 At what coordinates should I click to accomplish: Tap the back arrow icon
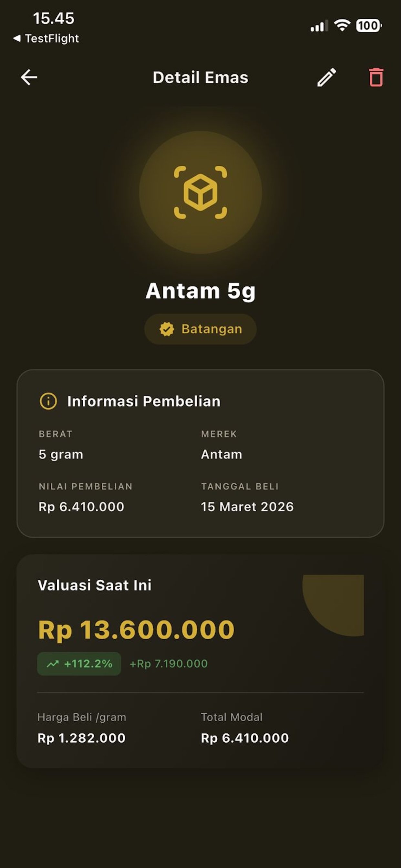tap(29, 77)
